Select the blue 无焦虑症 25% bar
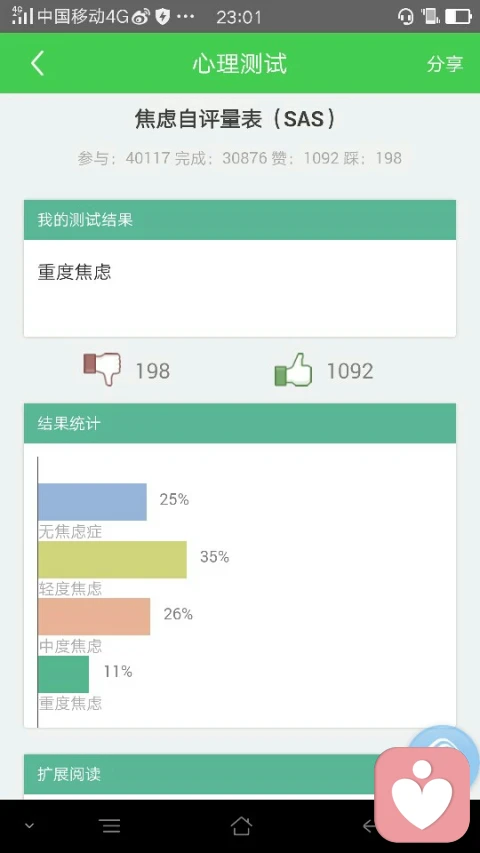This screenshot has height=853, width=480. [93, 502]
